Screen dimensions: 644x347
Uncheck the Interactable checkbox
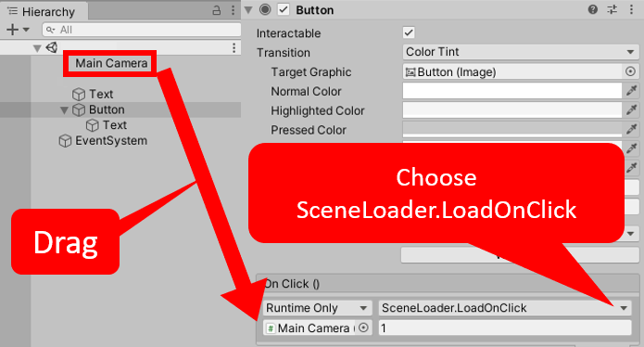pyautogui.click(x=409, y=32)
